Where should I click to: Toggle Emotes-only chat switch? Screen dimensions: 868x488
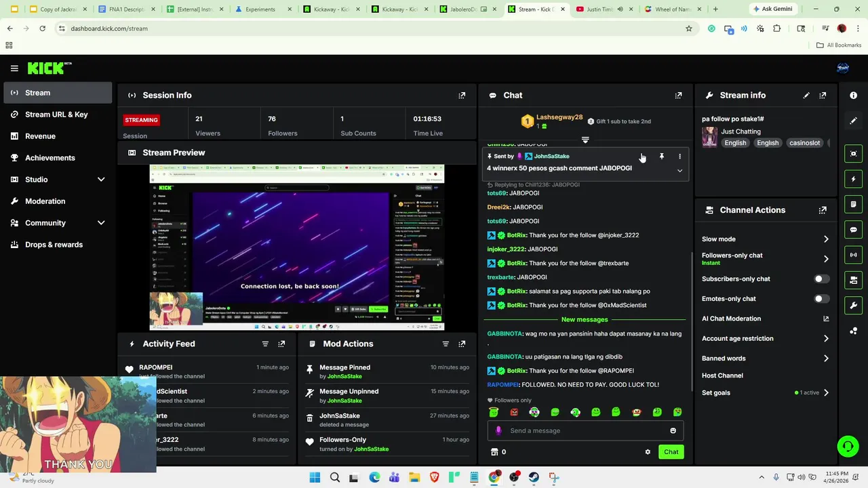click(x=821, y=299)
